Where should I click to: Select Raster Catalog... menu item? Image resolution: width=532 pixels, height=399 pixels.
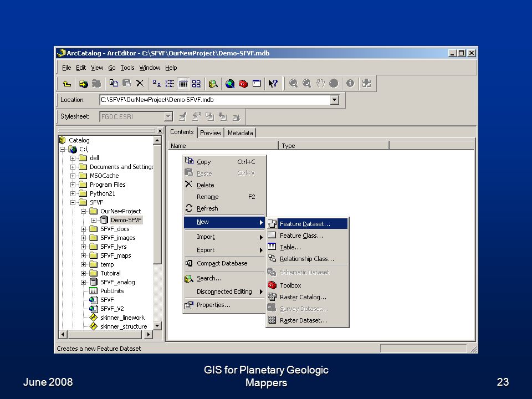(308, 297)
